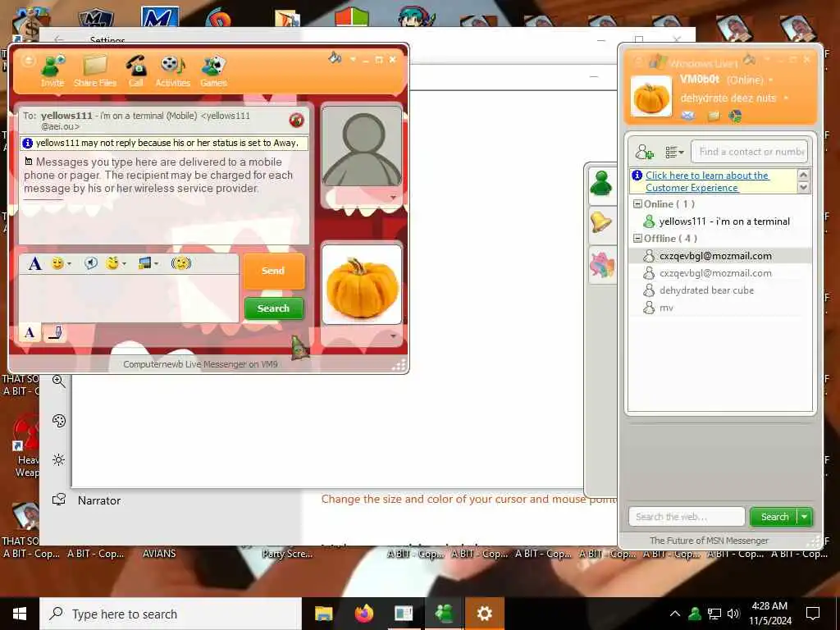
Task: Open the Activities menu icon
Action: click(x=172, y=71)
